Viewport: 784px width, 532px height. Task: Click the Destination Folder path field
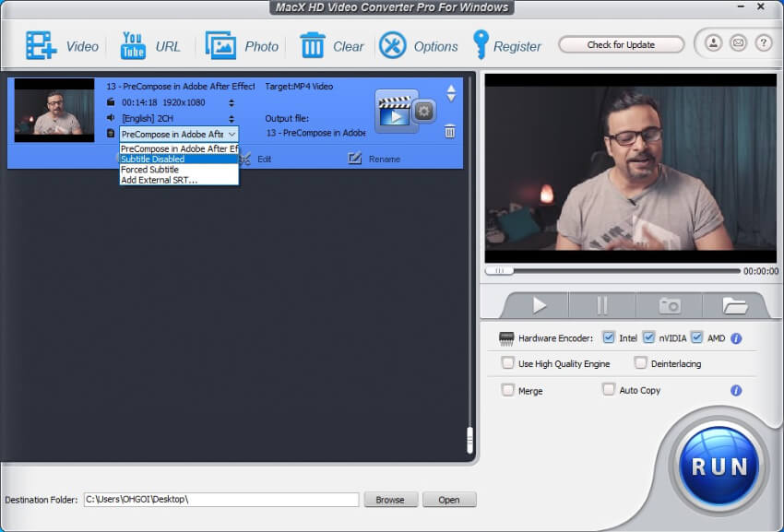pos(221,500)
